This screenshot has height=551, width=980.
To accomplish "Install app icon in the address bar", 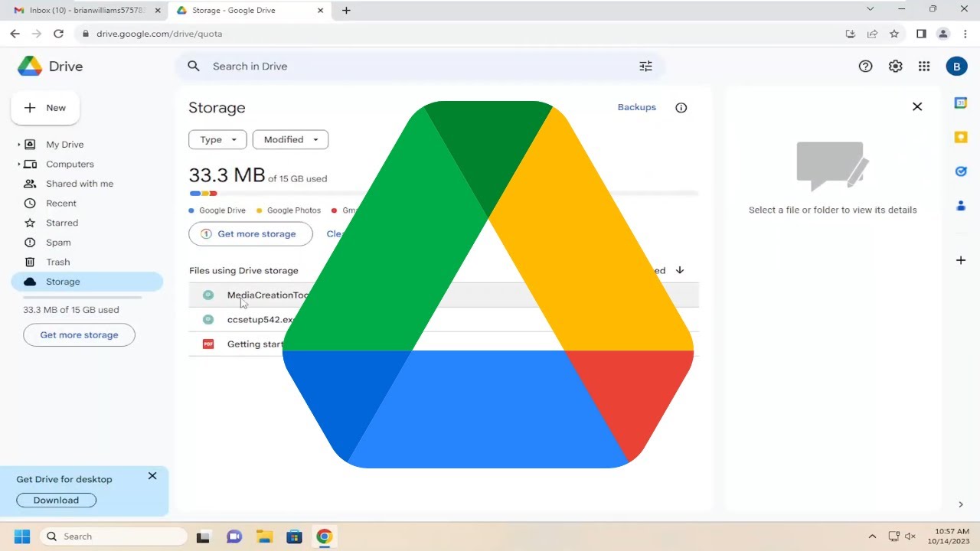I will [850, 34].
